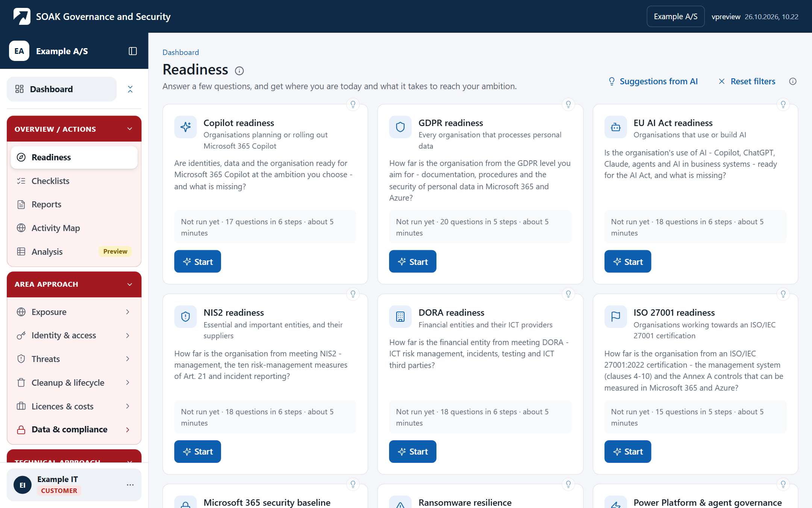Image resolution: width=812 pixels, height=508 pixels.
Task: Click the ISO 27001 flag icon
Action: coord(616,316)
